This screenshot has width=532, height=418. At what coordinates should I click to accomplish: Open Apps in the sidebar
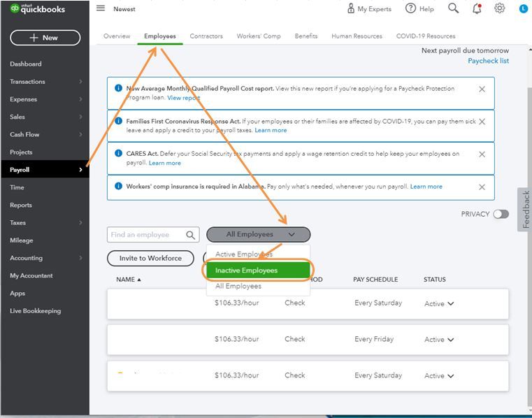coord(17,293)
